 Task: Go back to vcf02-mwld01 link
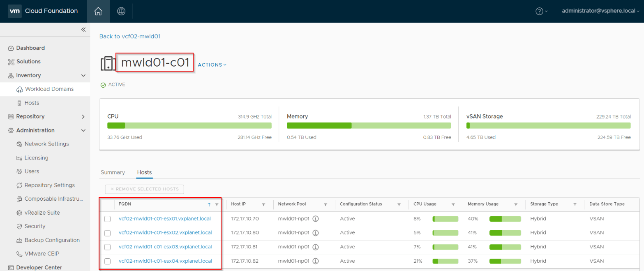[x=129, y=36]
